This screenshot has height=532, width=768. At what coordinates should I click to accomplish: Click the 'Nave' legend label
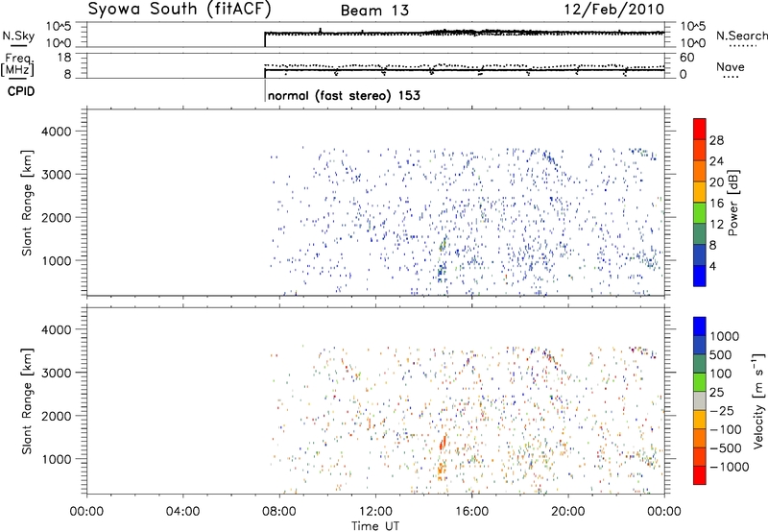pyautogui.click(x=731, y=66)
